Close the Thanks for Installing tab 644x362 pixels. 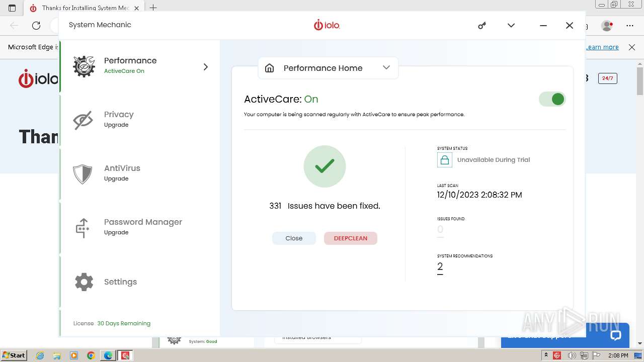click(137, 8)
